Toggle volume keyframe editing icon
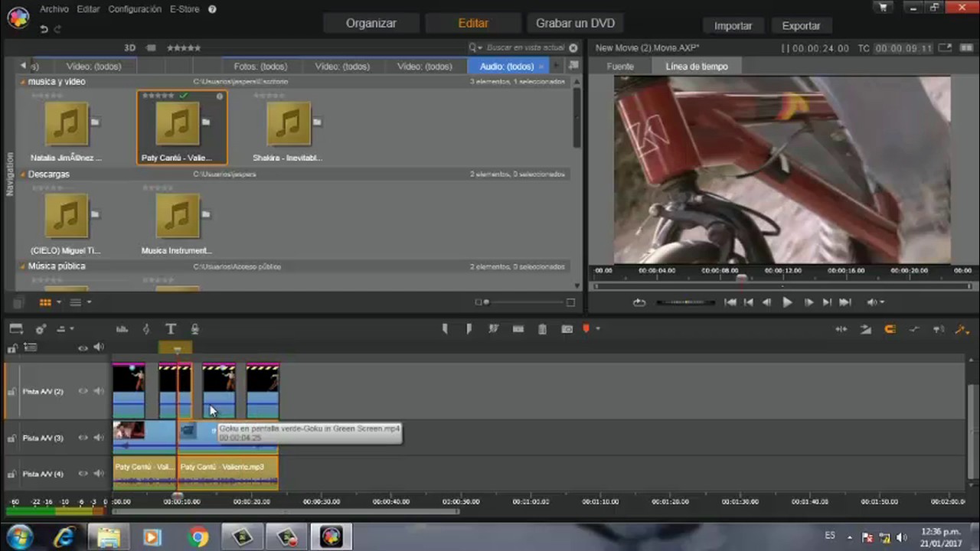 pos(914,329)
